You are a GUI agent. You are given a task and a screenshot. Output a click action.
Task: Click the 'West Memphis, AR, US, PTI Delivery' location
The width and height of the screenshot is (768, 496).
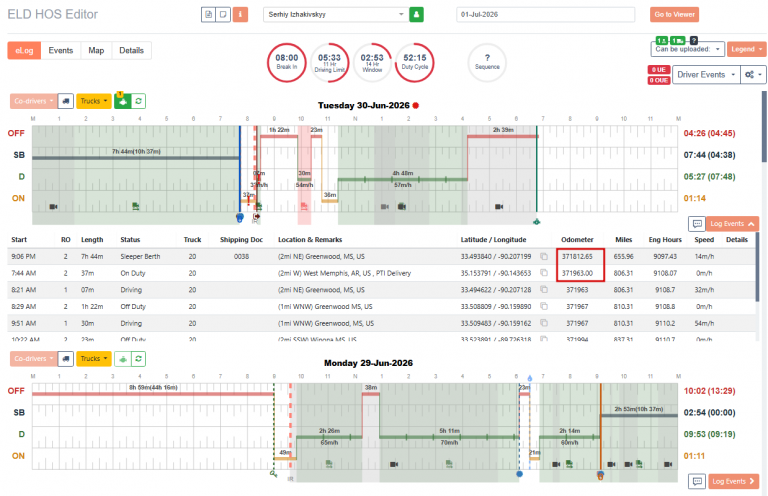pyautogui.click(x=344, y=273)
